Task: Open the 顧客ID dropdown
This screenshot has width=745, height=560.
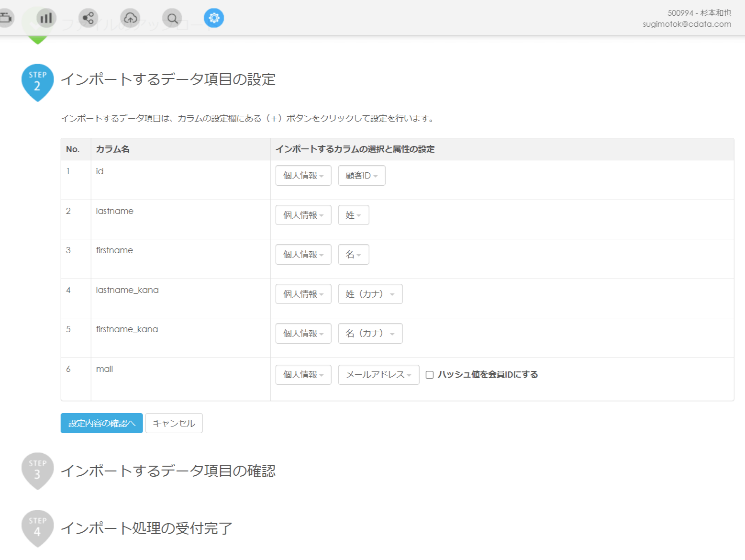Action: pyautogui.click(x=362, y=176)
